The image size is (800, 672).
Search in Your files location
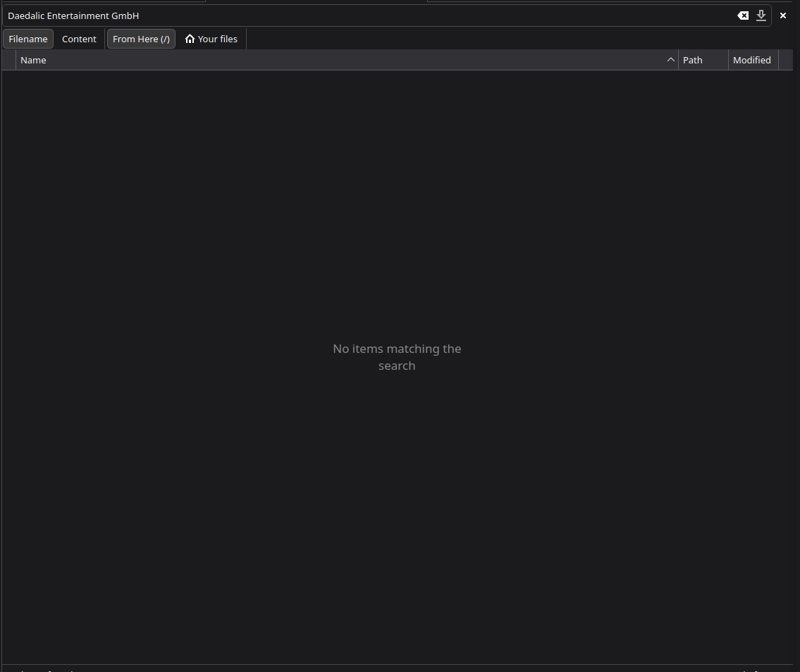pos(211,39)
